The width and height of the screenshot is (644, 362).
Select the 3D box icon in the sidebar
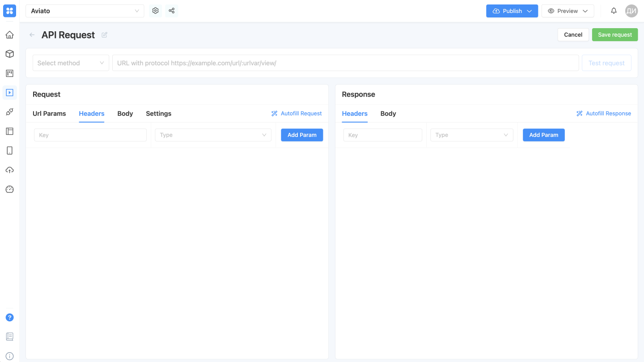[x=9, y=54]
